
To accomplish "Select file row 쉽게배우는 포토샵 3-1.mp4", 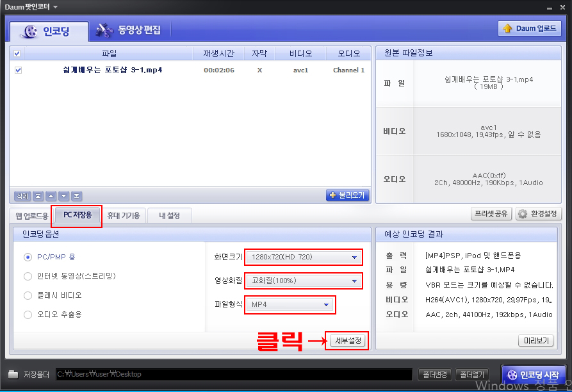I will coord(190,70).
